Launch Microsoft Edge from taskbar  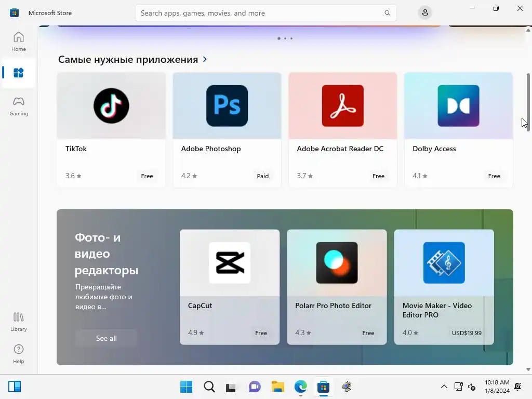pos(301,387)
